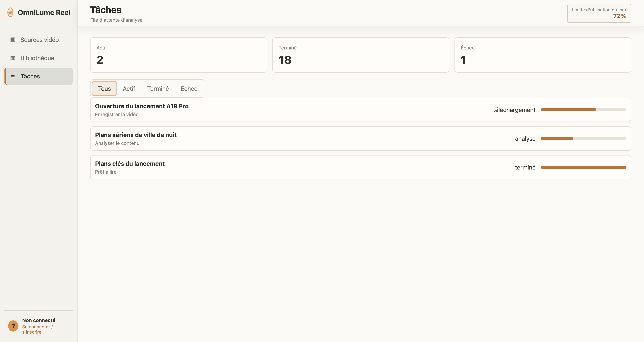Open task Plans aériens de ville de nuit
Screen dimensions: 644x342
tap(361, 139)
